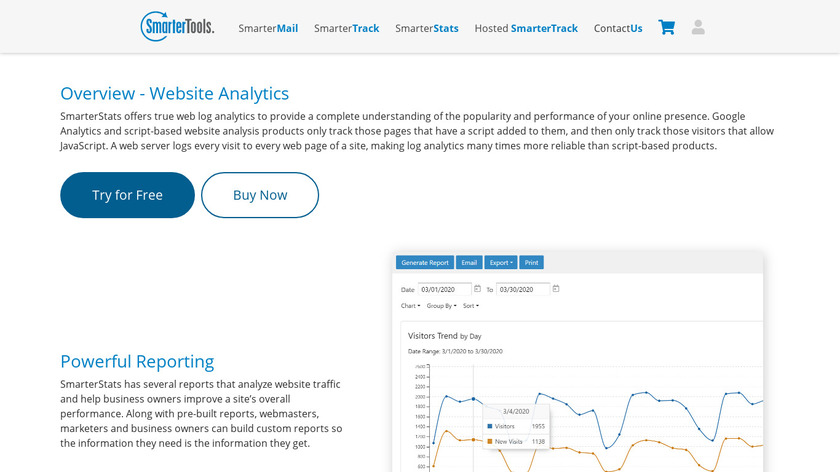Open the Chart dropdown
840x472 pixels.
pyautogui.click(x=410, y=306)
